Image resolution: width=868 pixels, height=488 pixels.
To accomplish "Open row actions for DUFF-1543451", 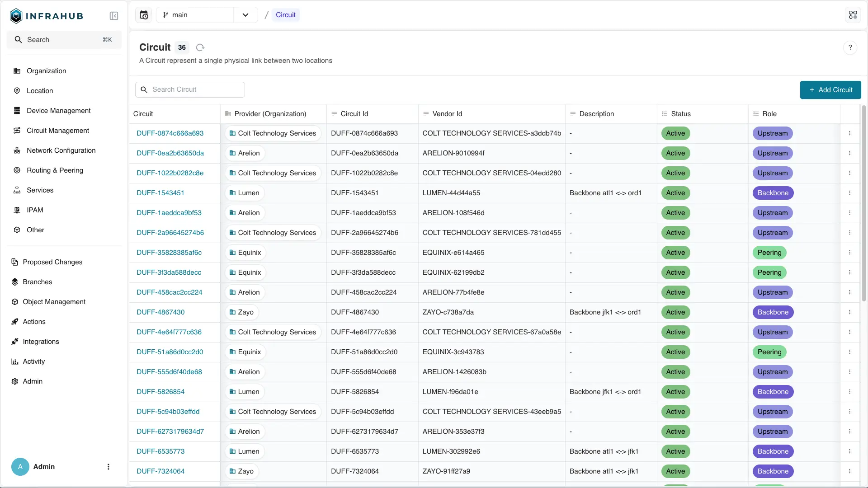I will 849,193.
